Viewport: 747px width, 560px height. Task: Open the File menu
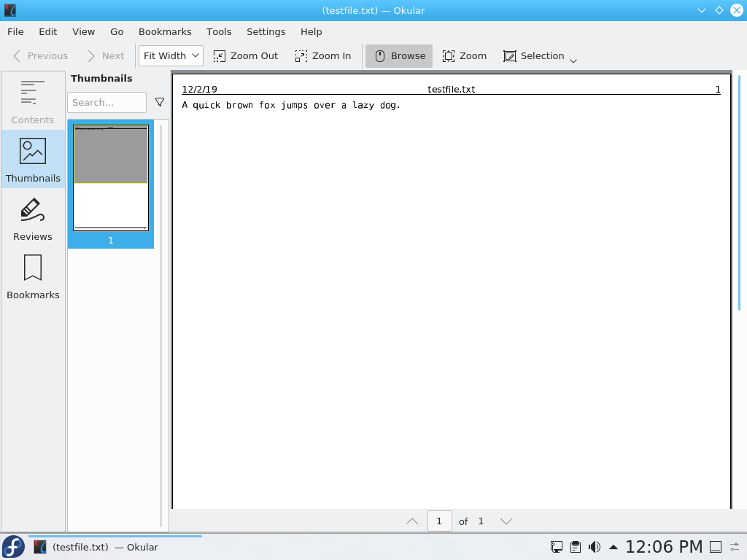[15, 32]
